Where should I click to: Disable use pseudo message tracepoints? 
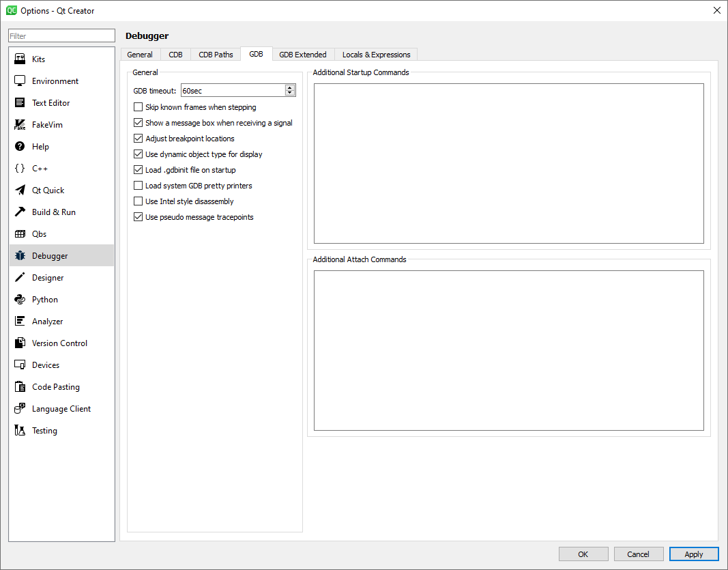137,217
